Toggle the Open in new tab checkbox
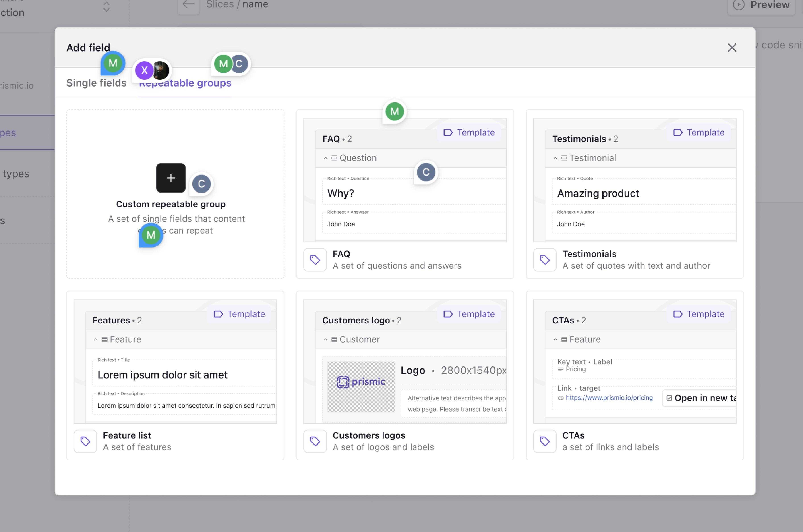Screen dimensions: 803x532 [x=669, y=398]
